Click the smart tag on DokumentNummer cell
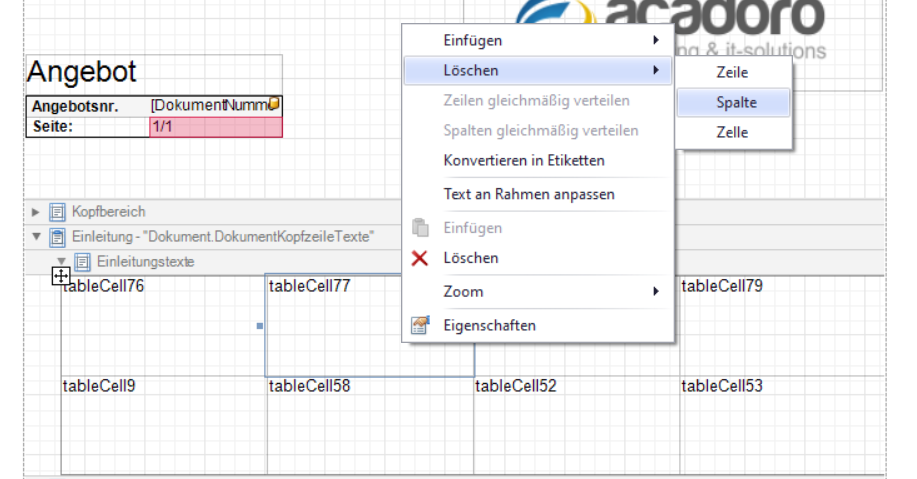 coord(275,103)
